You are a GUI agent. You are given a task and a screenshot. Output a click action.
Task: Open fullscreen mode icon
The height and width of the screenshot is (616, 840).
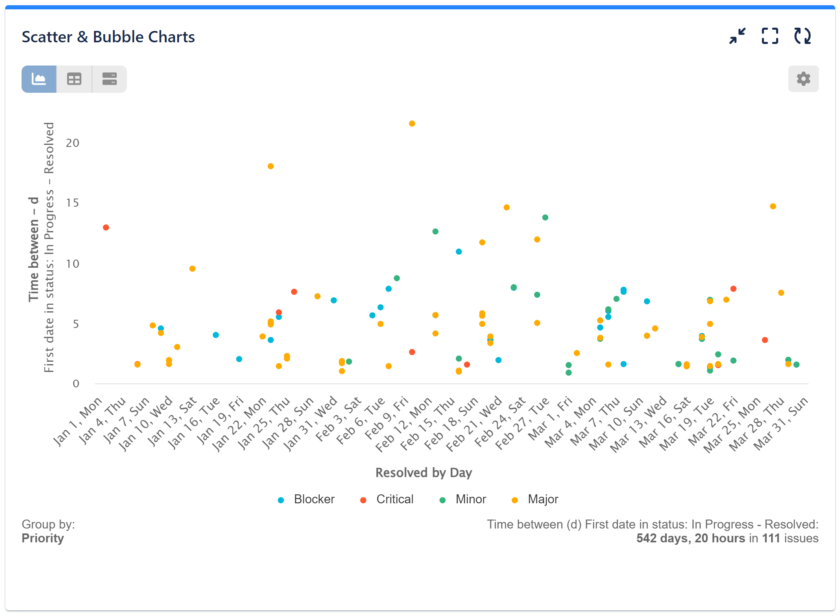pyautogui.click(x=770, y=36)
